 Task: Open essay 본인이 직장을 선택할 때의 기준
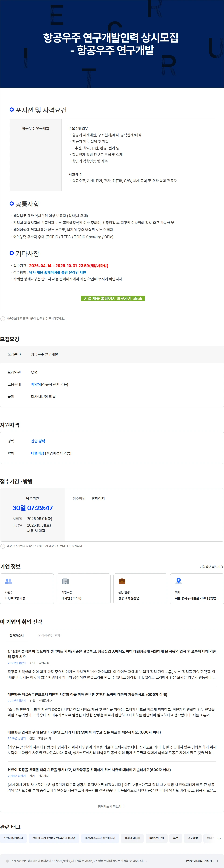tap(89, 770)
